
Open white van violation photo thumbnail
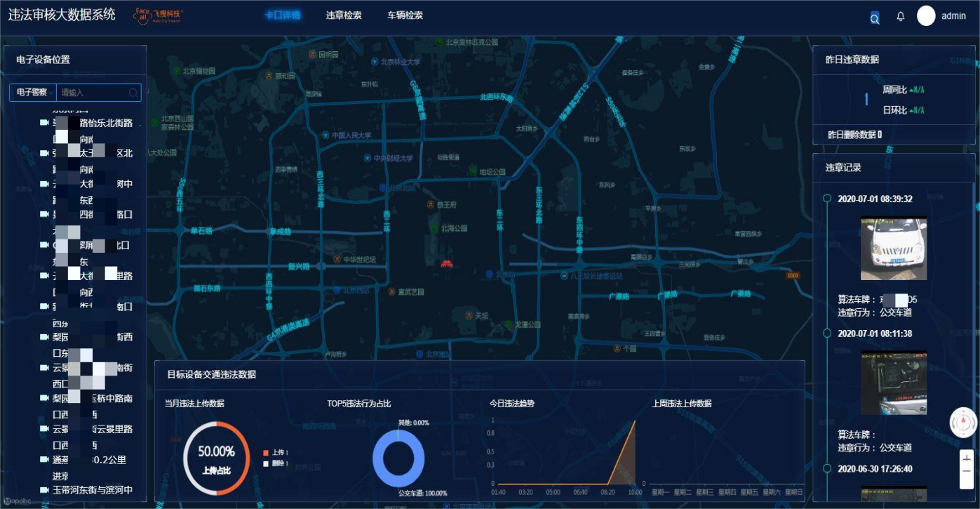pos(894,249)
